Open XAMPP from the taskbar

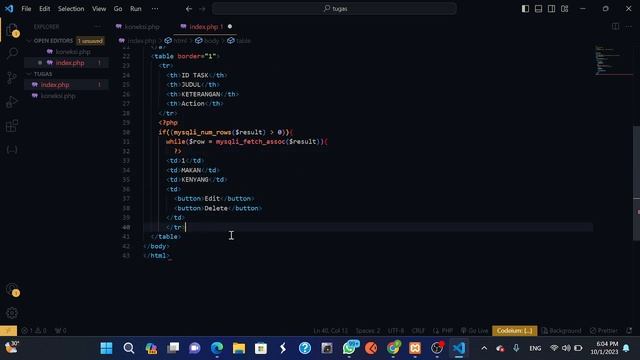415,348
